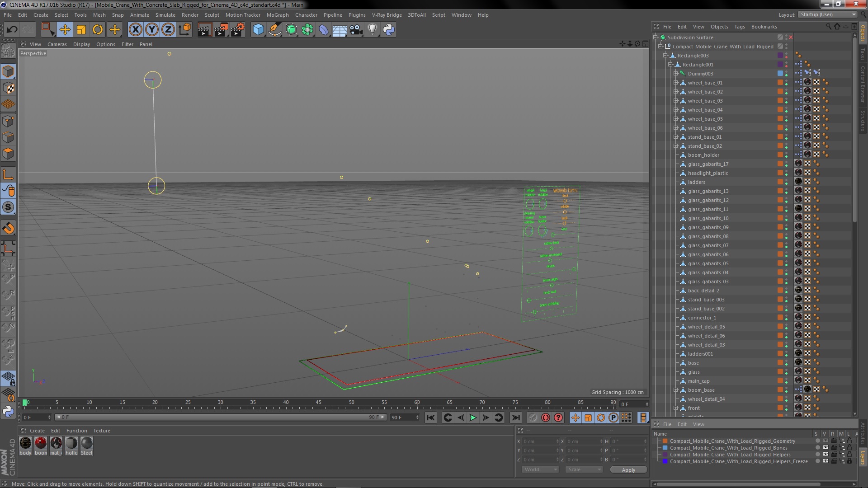Click the Light bulb object icon
This screenshot has width=868, height=488.
372,30
